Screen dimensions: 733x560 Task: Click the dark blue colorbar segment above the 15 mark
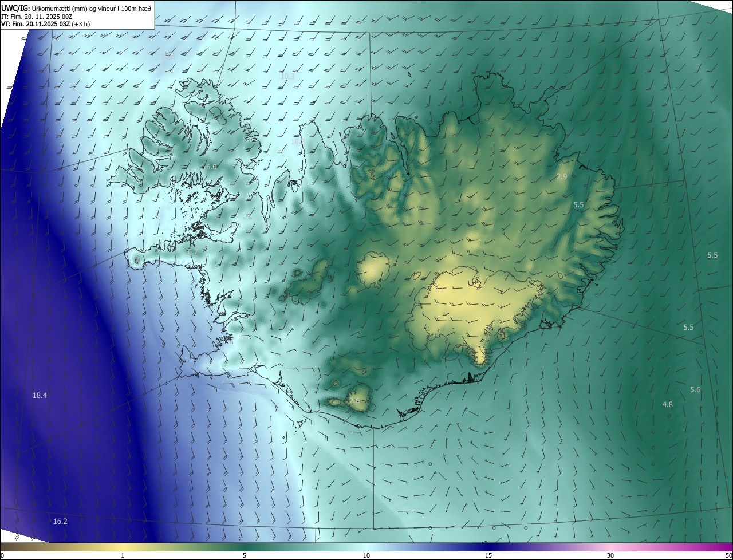(488, 547)
